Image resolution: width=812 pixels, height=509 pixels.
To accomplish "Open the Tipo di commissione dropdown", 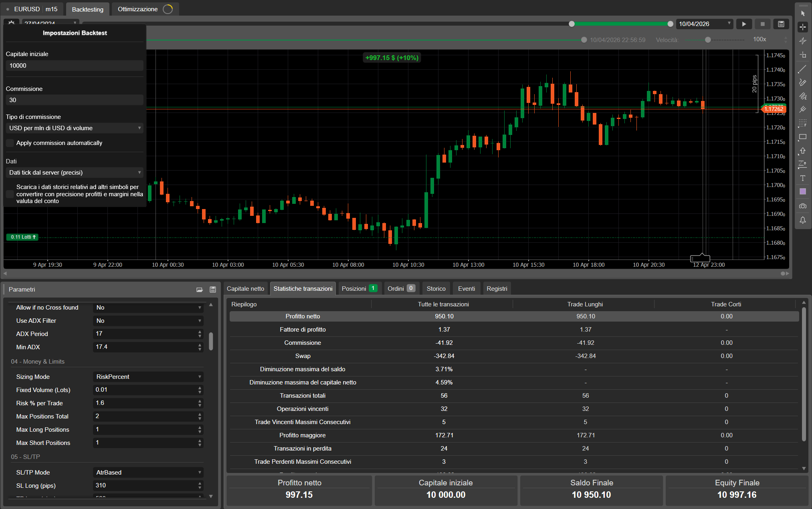I will [x=74, y=128].
